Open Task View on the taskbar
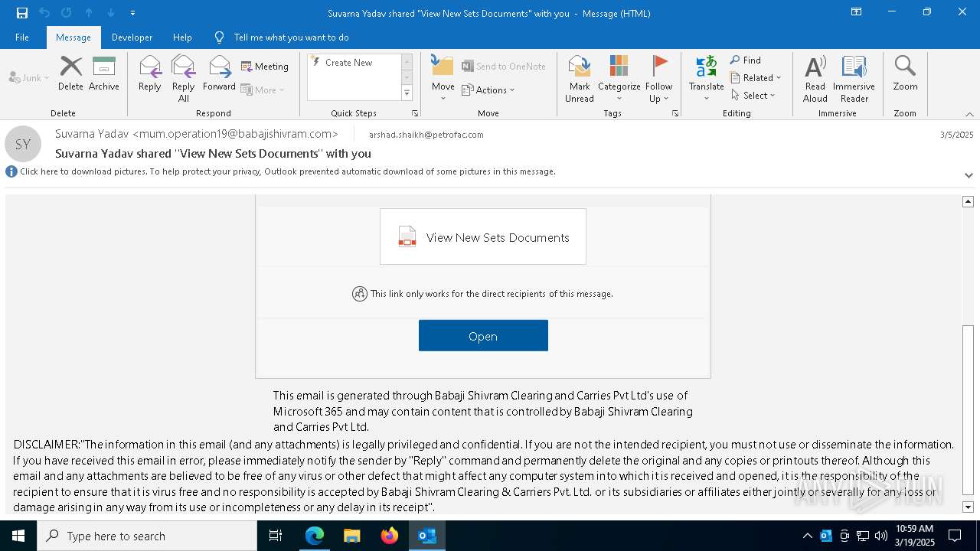This screenshot has width=980, height=551. point(276,536)
